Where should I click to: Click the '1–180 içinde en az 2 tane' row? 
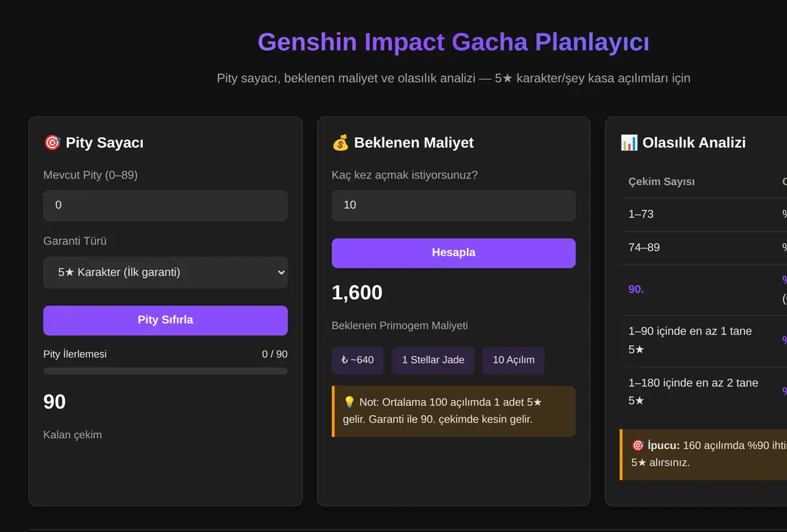point(704,392)
